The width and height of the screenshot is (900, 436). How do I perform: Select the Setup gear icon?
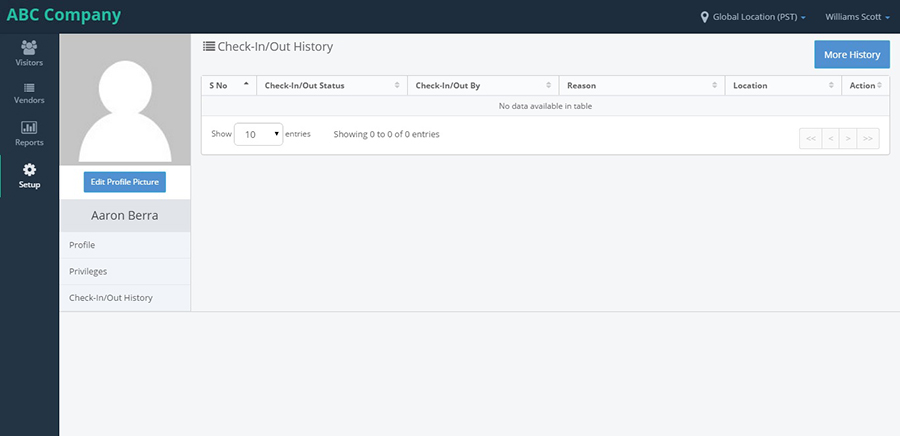[x=29, y=169]
